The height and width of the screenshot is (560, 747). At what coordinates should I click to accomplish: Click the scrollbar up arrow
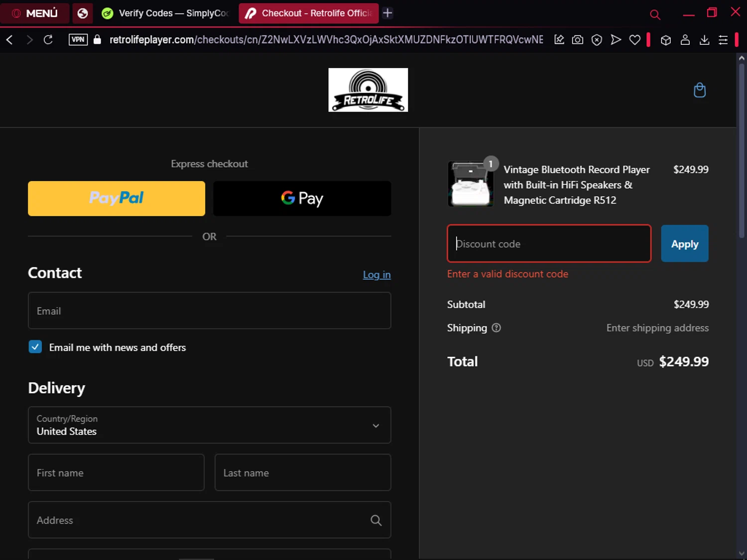[x=742, y=58]
